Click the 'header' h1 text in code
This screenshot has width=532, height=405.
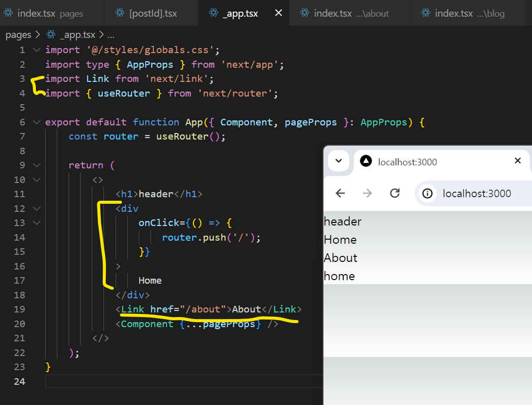[156, 194]
